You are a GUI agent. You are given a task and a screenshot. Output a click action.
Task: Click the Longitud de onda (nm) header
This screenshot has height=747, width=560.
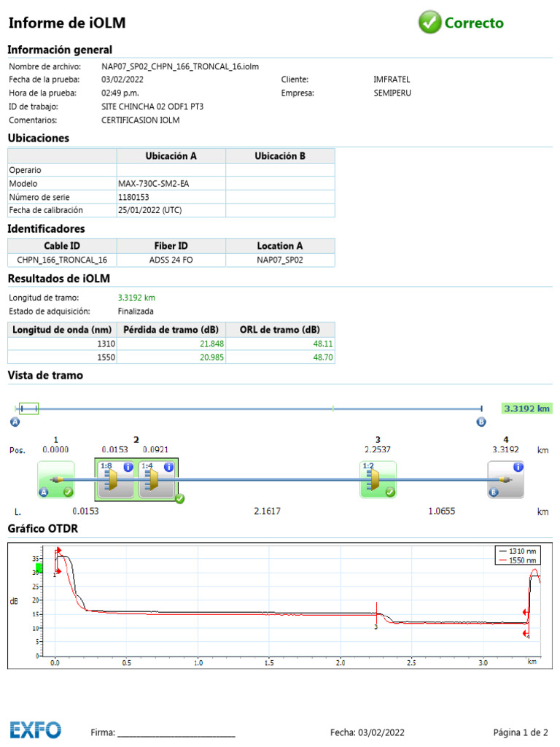[62, 330]
